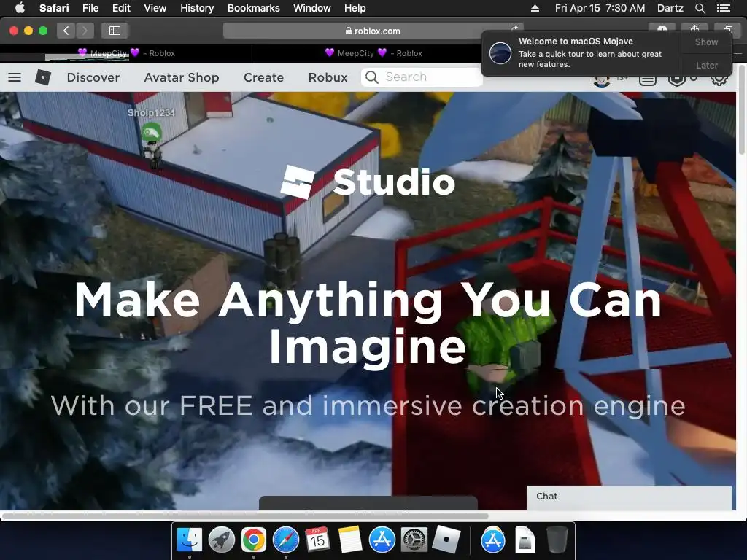The width and height of the screenshot is (747, 560).
Task: Show the Safari tab overview button
Action: (x=727, y=28)
